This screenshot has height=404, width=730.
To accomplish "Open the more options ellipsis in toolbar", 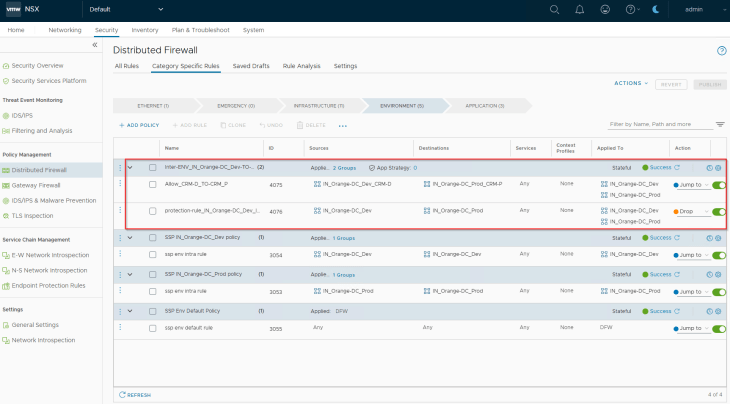I will coord(343,126).
